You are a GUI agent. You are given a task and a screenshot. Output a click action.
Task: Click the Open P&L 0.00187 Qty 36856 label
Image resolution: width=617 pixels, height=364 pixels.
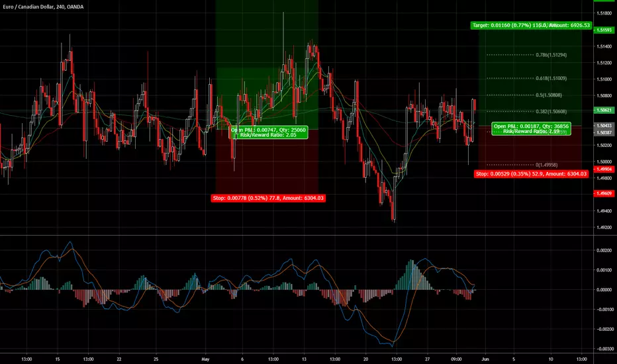click(x=531, y=128)
